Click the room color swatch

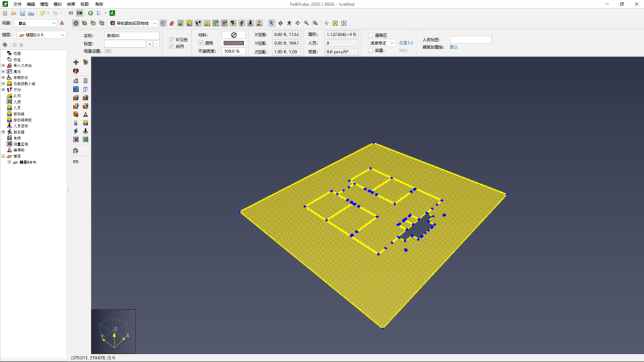pyautogui.click(x=233, y=43)
